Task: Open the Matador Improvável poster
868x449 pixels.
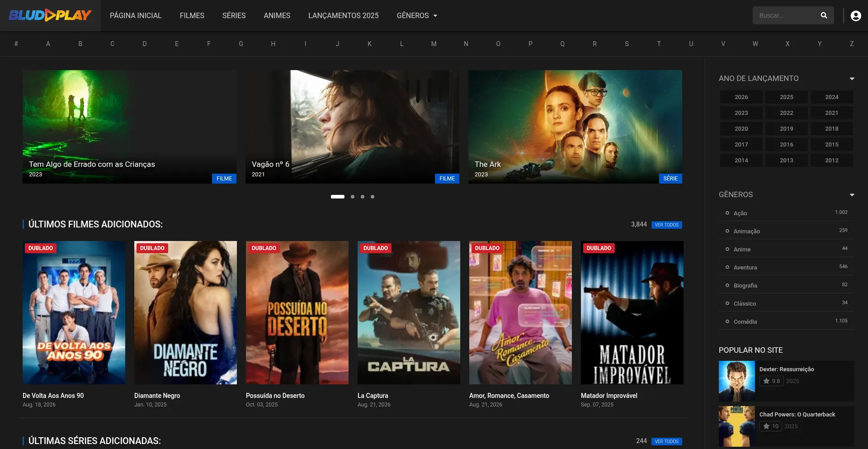Action: (632, 312)
